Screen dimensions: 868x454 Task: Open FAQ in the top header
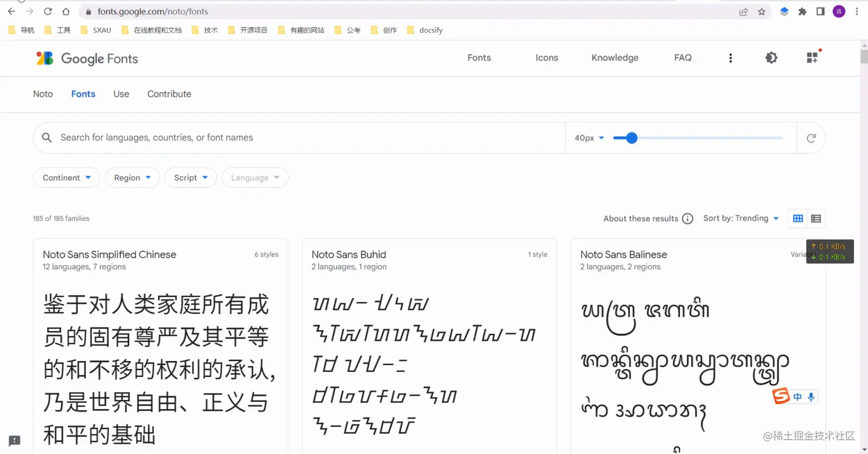tap(683, 58)
